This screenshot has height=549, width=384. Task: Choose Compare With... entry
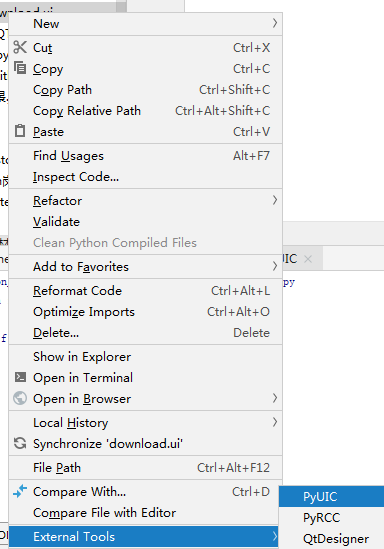145,492
